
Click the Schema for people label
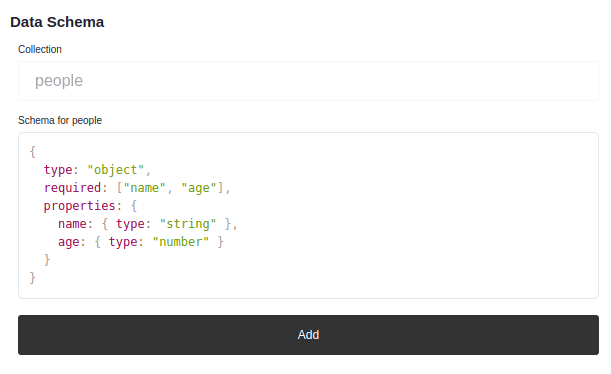pyautogui.click(x=60, y=120)
